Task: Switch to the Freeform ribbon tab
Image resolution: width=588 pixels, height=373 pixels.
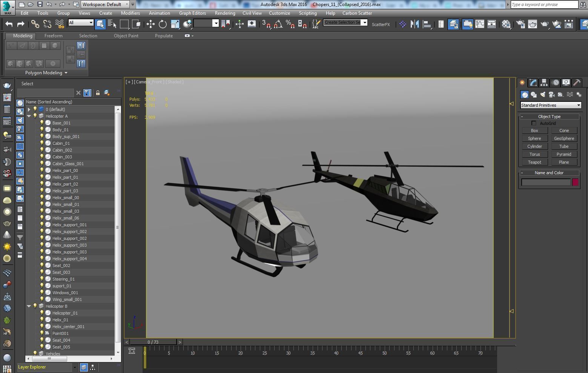Action: [54, 36]
